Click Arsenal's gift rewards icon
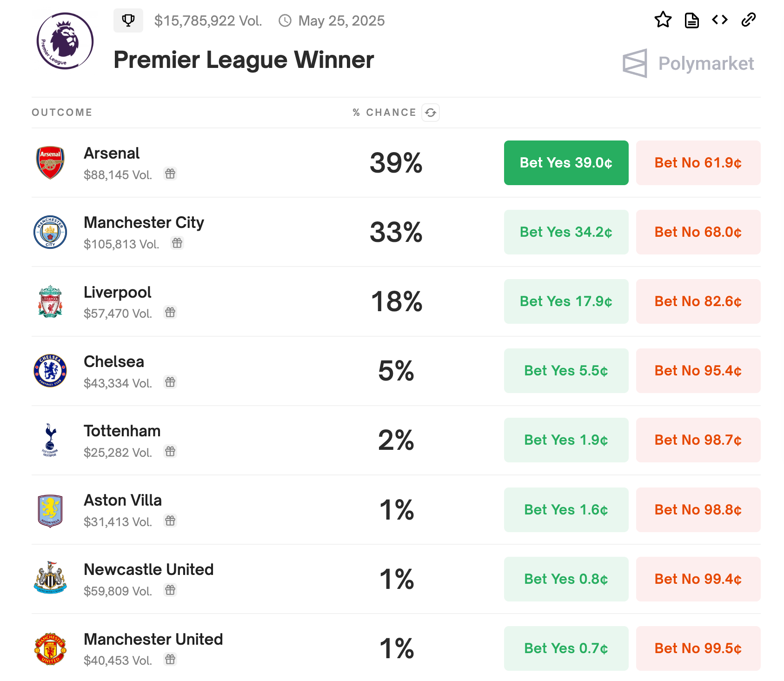Viewport: 784px width, 681px height. tap(170, 174)
